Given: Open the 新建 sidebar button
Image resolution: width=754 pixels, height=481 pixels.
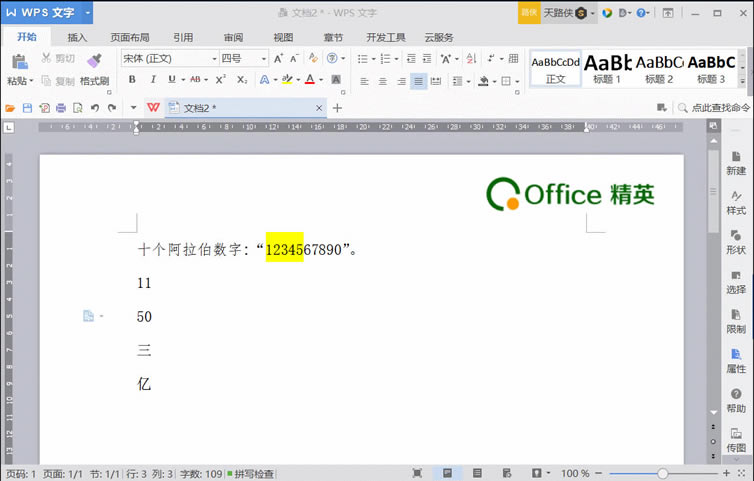Looking at the screenshot, I should pos(736,164).
